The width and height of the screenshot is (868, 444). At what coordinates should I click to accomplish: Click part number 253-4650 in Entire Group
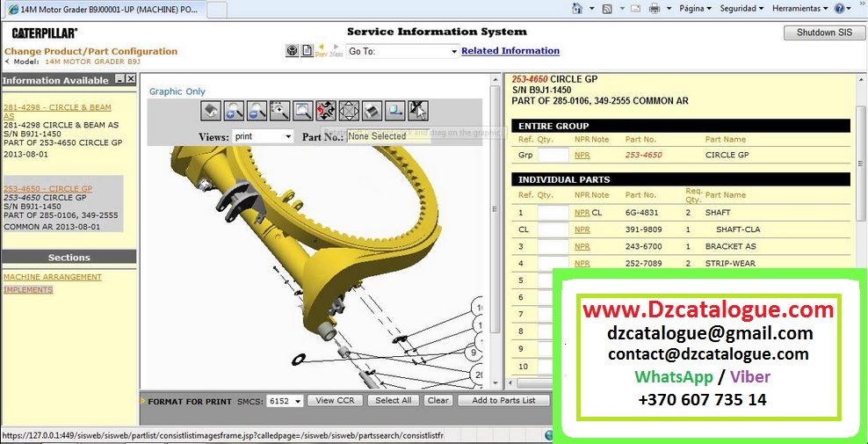pyautogui.click(x=643, y=156)
